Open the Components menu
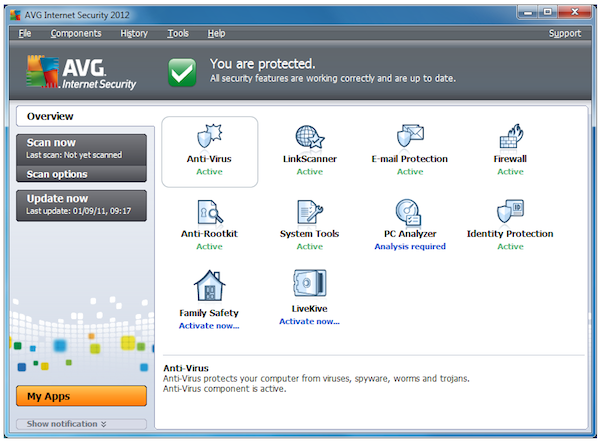This screenshot has width=600, height=442. coord(76,34)
